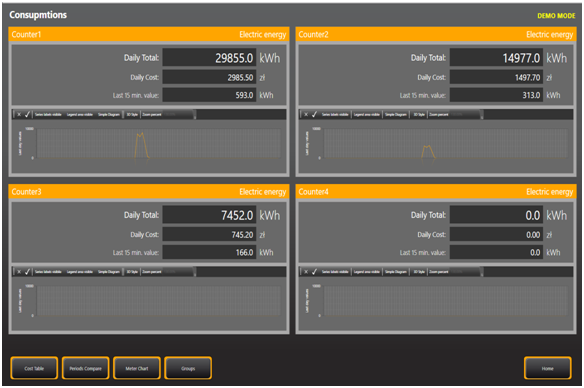Toggle Series labels visible in Counter1 chart
The width and height of the screenshot is (584, 388).
48,114
